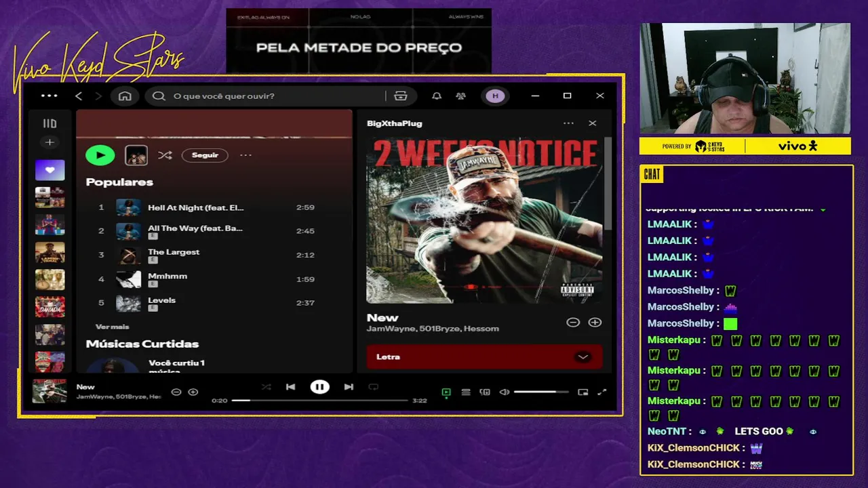Click the player bar album thumbnail
The height and width of the screenshot is (488, 868).
[x=50, y=391]
